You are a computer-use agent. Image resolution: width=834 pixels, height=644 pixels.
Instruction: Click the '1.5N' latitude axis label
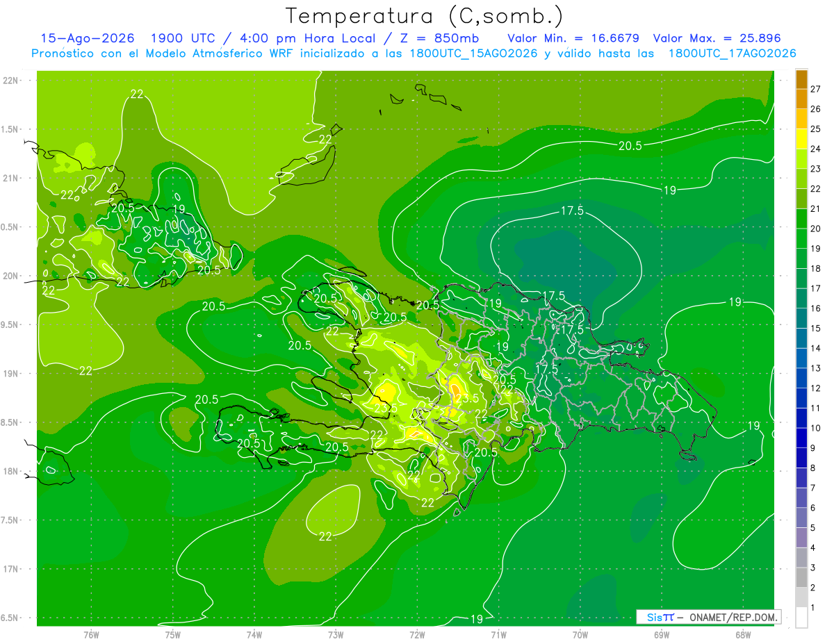coord(10,129)
